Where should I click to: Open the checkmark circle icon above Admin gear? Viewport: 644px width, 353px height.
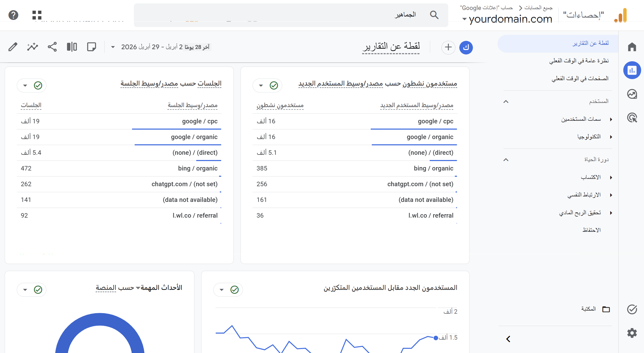coord(632,309)
